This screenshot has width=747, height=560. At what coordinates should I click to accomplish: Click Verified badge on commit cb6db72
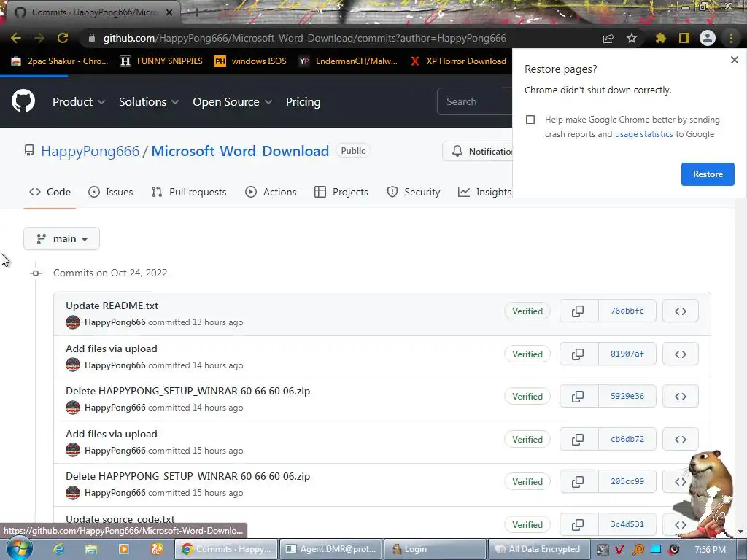pyautogui.click(x=527, y=439)
